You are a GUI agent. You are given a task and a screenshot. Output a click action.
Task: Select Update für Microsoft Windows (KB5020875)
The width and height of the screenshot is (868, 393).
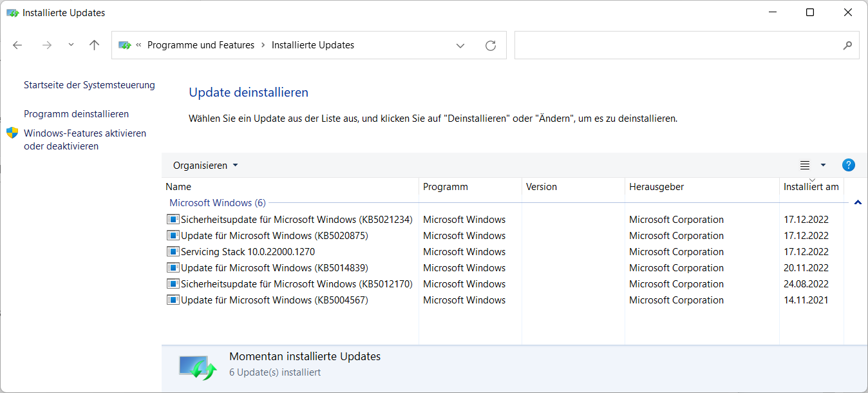click(274, 236)
